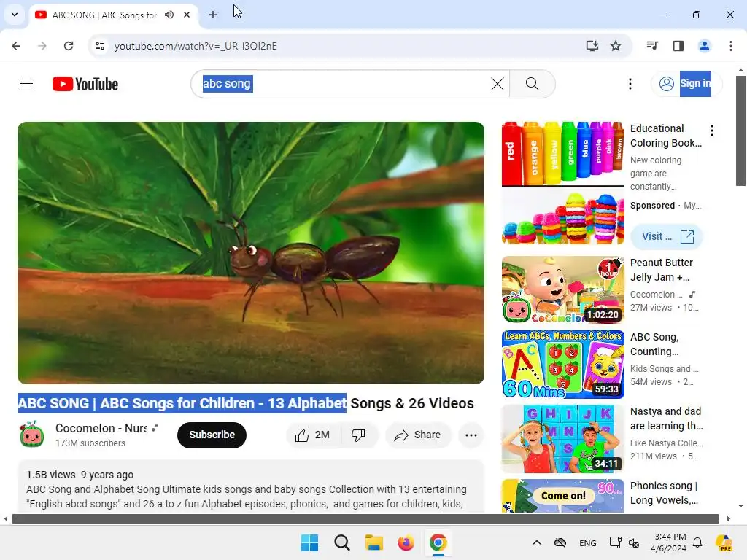Open the media control icon in Chrome toolbar

(x=652, y=46)
